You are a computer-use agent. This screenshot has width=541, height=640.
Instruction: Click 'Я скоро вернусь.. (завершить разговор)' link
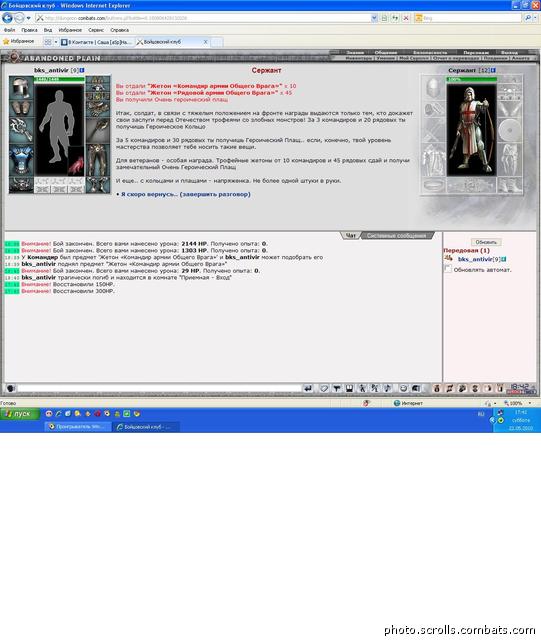pos(186,194)
